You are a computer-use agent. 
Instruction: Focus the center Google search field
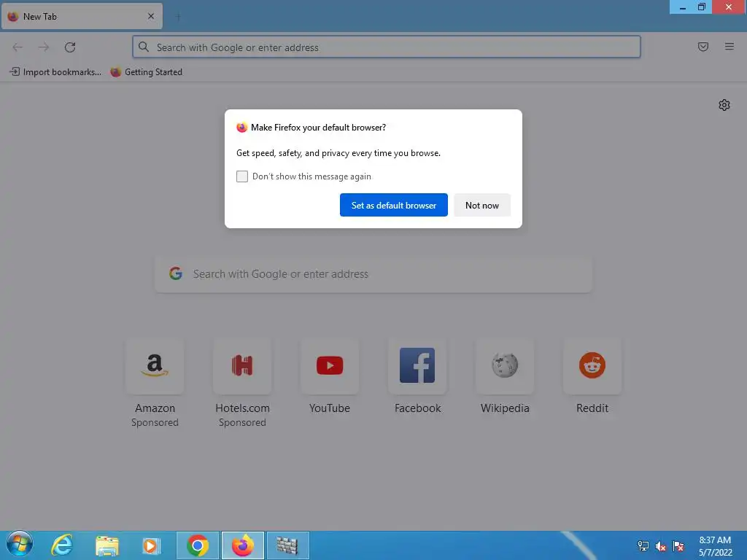click(373, 274)
